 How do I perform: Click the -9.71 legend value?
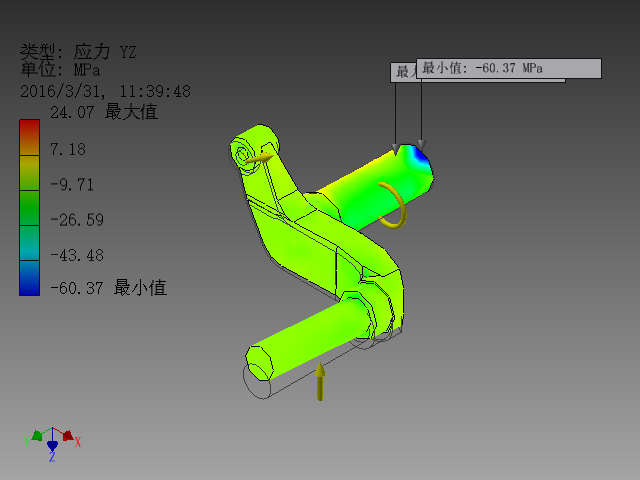[x=72, y=185]
